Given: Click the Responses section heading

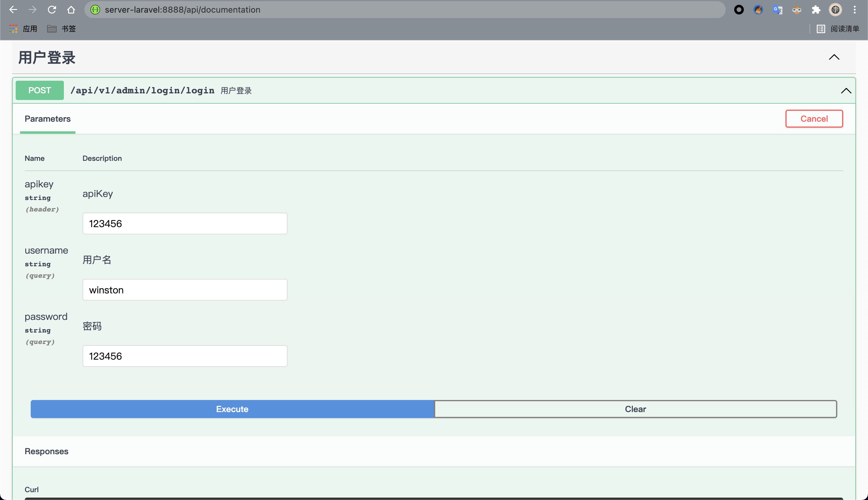Looking at the screenshot, I should pos(46,451).
